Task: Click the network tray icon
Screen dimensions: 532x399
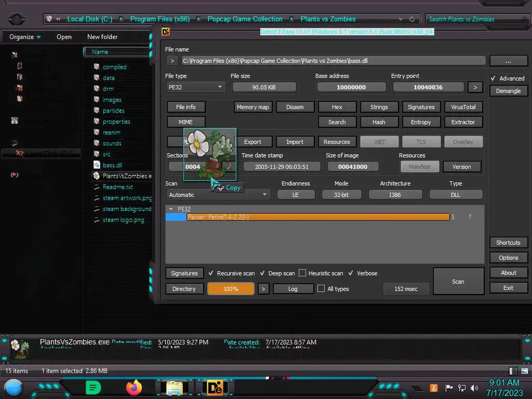Action: coord(462,388)
